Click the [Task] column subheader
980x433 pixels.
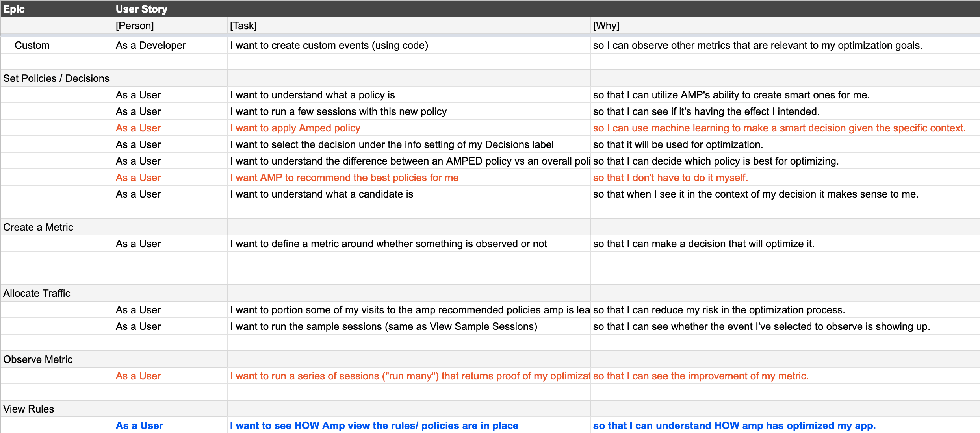pos(408,26)
